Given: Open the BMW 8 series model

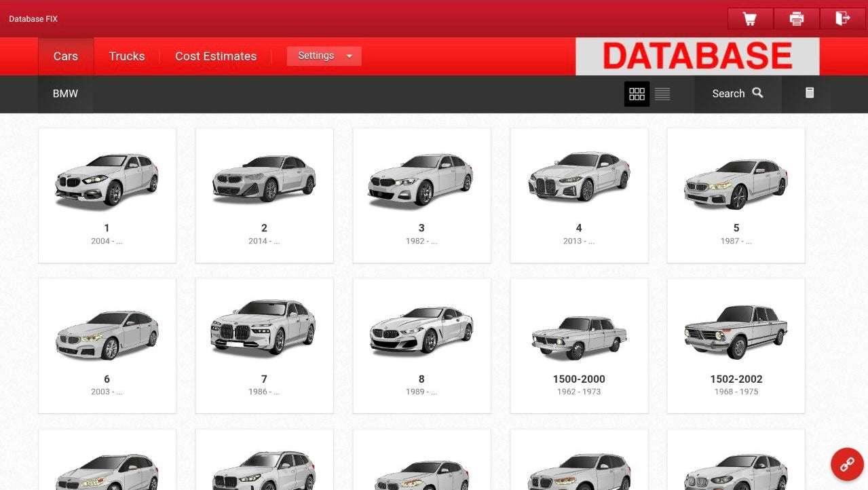Looking at the screenshot, I should click(x=421, y=345).
